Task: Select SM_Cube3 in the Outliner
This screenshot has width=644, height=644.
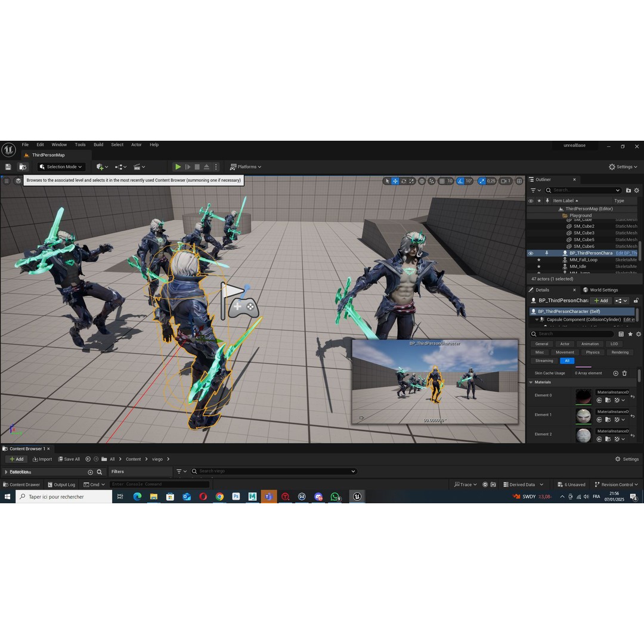Action: point(584,233)
